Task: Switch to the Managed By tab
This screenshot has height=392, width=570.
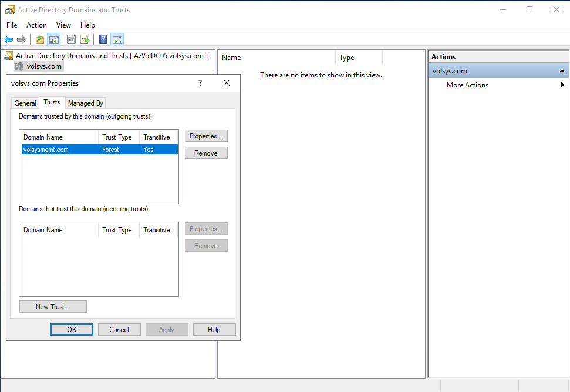Action: (x=86, y=103)
